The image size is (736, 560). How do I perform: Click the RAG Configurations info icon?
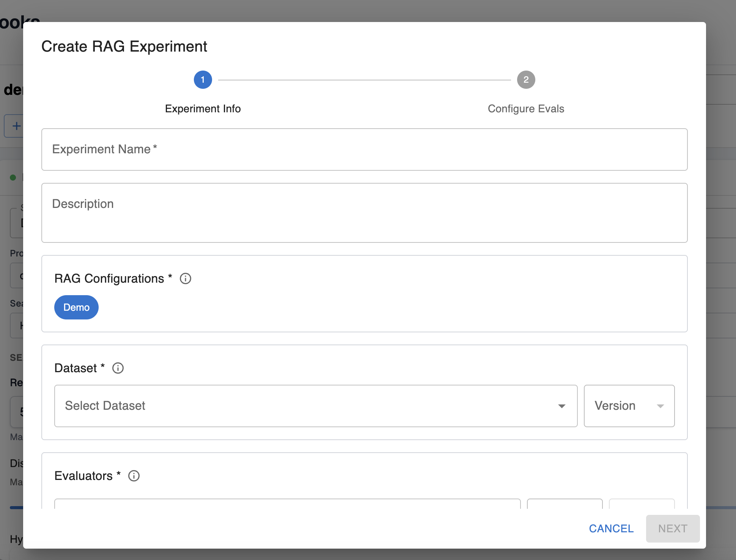(x=186, y=278)
